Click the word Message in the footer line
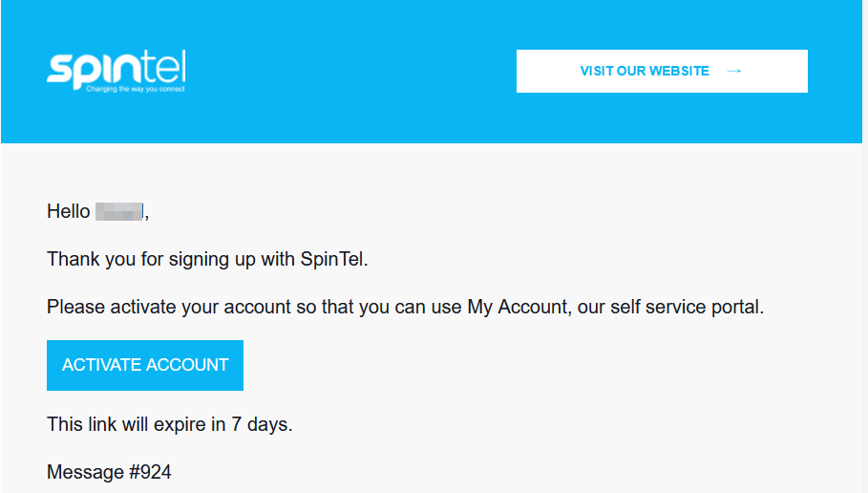The width and height of the screenshot is (868, 493). pyautogui.click(x=85, y=472)
